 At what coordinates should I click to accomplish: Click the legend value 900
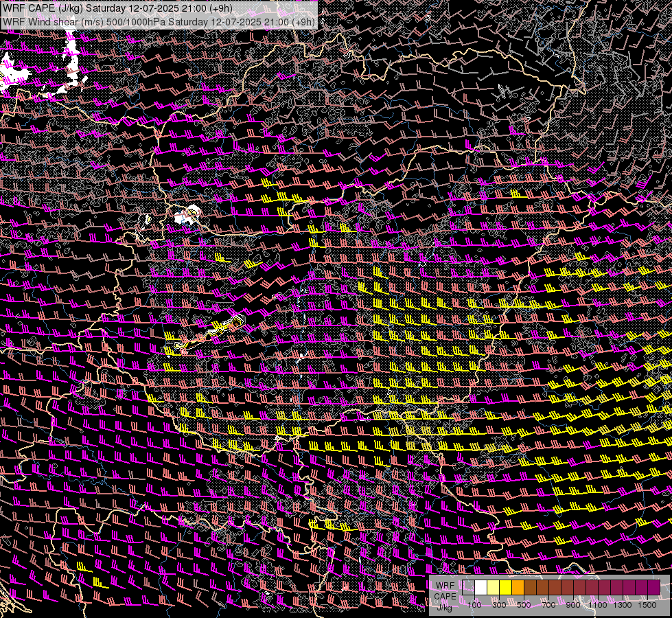click(x=573, y=605)
